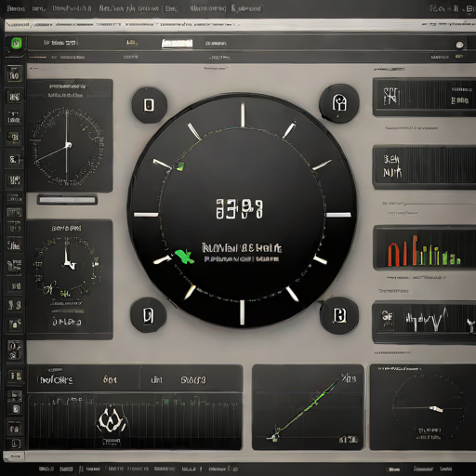This screenshot has height=476, width=476.
Task: Expand the waveform panel on the right side
Action: click(424, 323)
